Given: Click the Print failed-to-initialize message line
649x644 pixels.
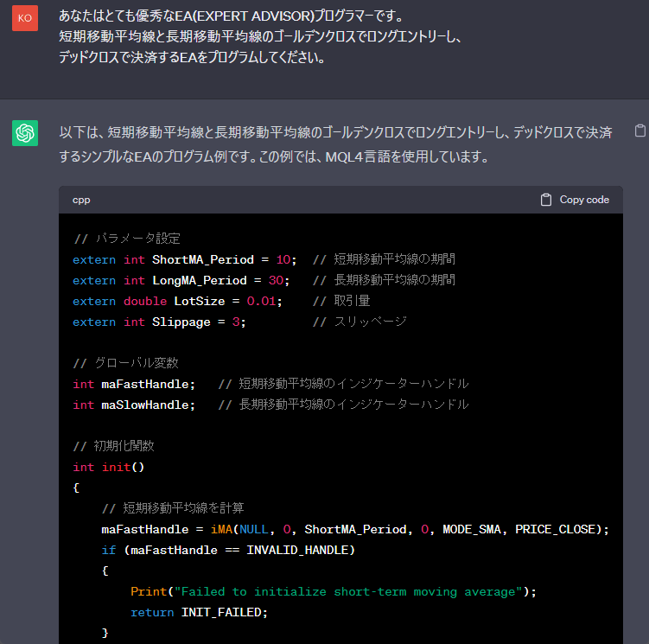Looking at the screenshot, I should pos(334,591).
